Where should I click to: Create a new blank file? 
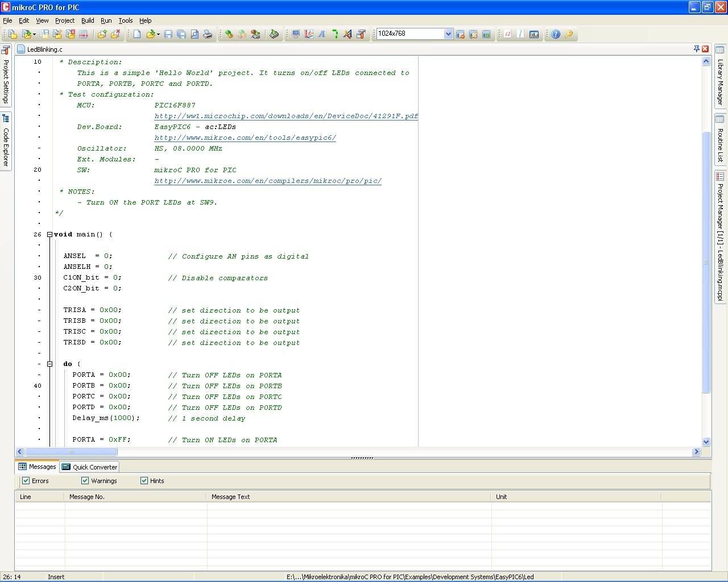[137, 34]
